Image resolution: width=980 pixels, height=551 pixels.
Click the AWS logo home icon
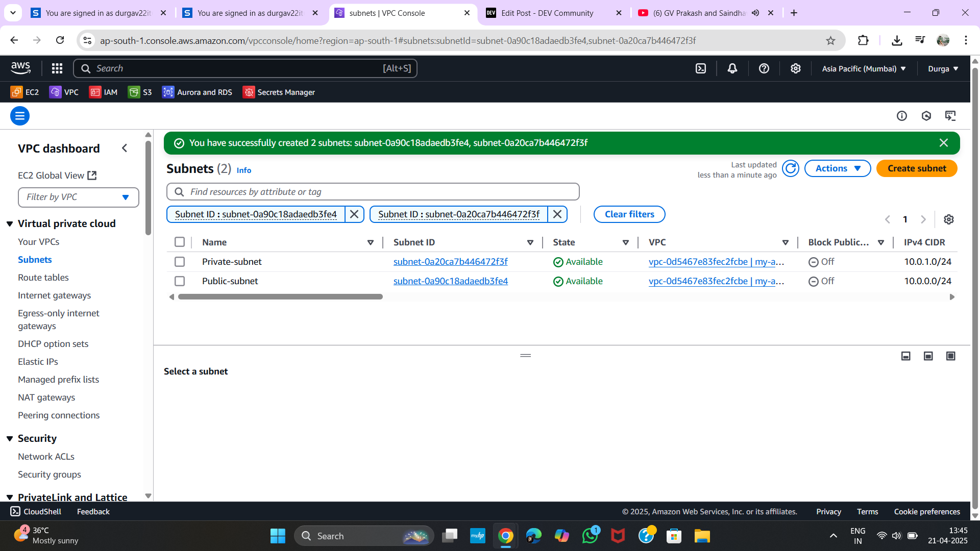20,68
